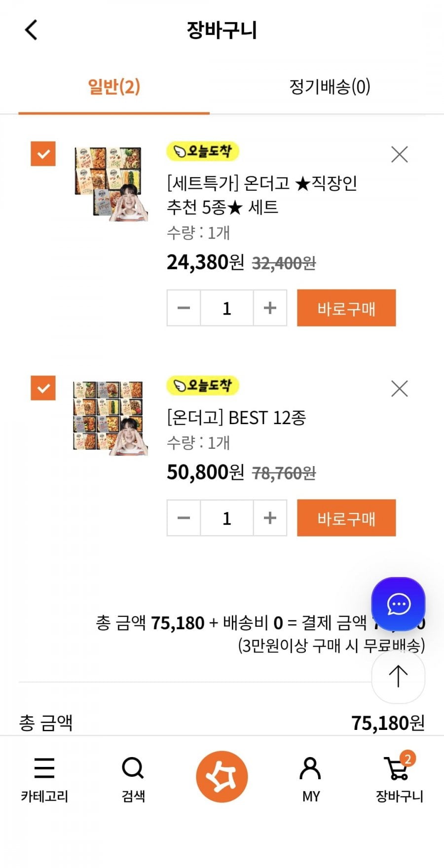444x868 pixels.
Task: Tap the orange home logo button
Action: [x=222, y=776]
